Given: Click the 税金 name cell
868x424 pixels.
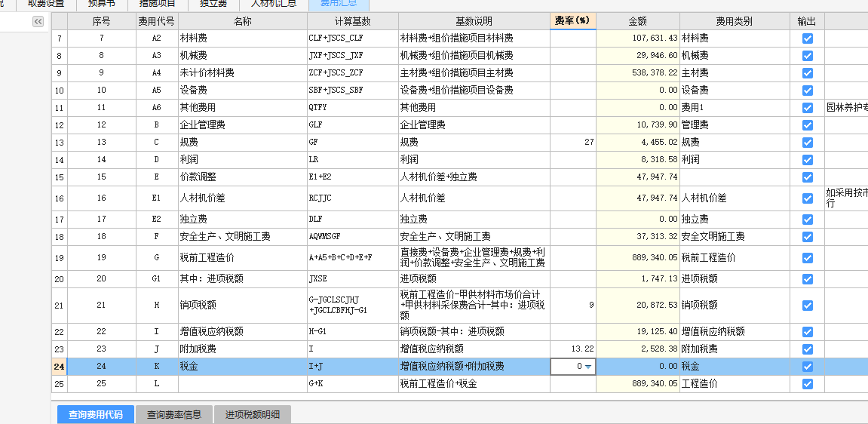Looking at the screenshot, I should tap(243, 367).
